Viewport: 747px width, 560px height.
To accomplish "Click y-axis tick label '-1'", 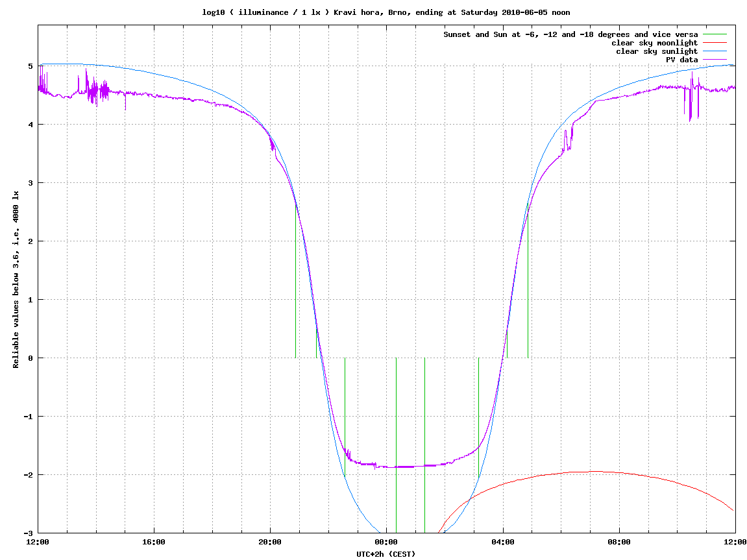I will click(29, 416).
